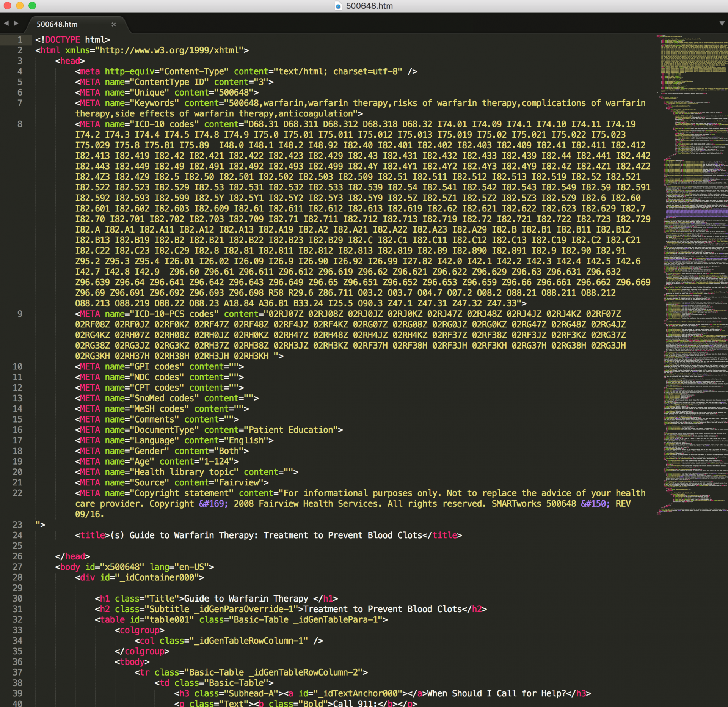Screen dimensions: 728x707
Task: Click the green fullscreen window button
Action: tap(32, 6)
